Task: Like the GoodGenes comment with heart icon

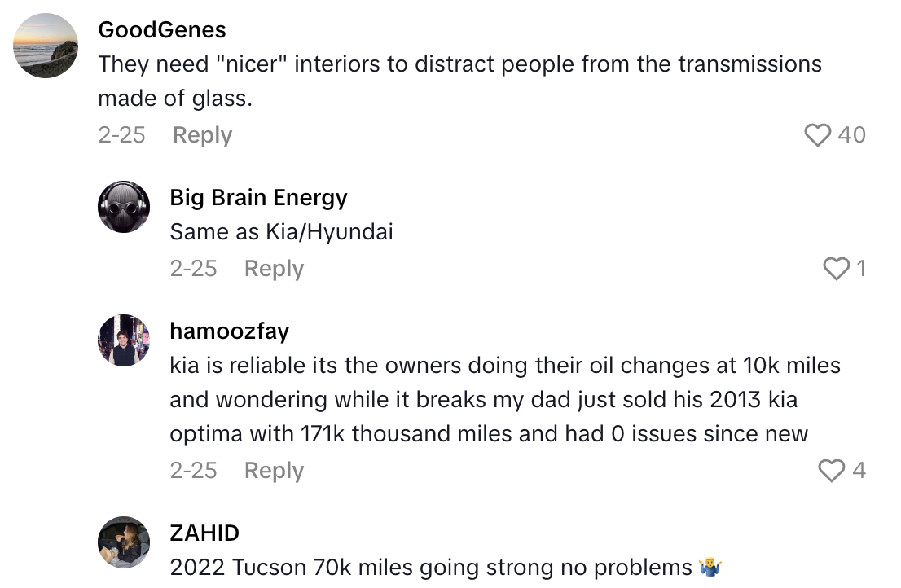Action: pos(817,135)
